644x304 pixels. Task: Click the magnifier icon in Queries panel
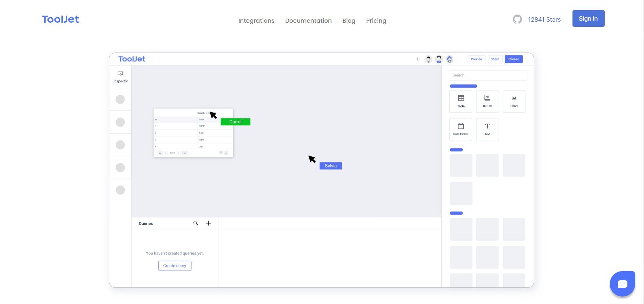[x=196, y=223]
